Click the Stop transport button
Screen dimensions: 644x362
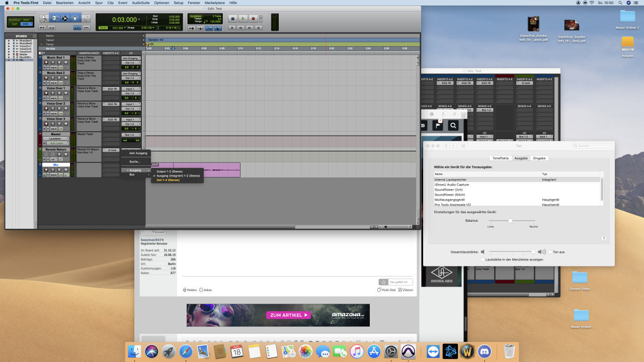pyautogui.click(x=232, y=19)
